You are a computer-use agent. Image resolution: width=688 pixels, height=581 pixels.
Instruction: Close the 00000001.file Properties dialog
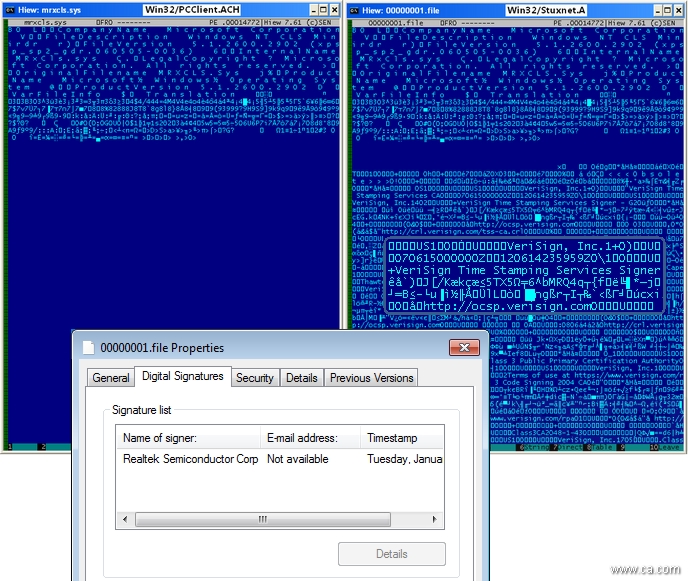pyautogui.click(x=464, y=348)
